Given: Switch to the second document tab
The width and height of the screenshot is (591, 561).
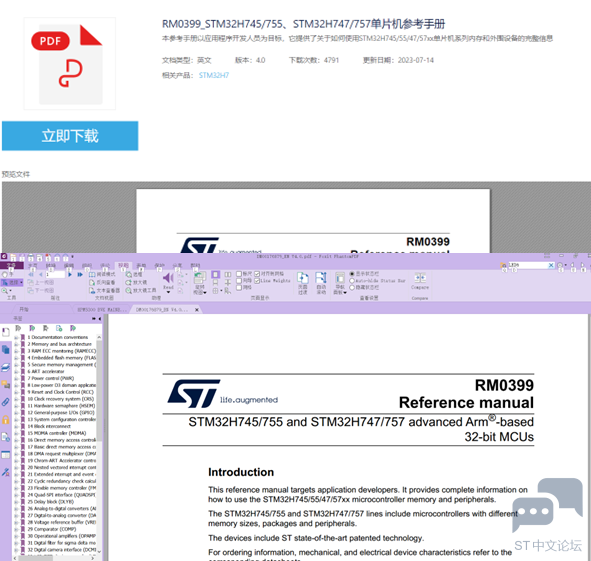Looking at the screenshot, I should (x=102, y=310).
